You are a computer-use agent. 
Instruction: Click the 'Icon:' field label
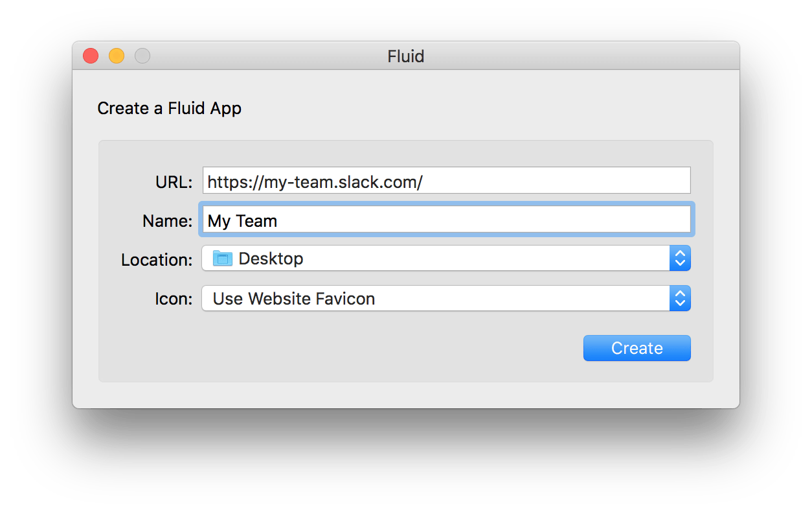(x=173, y=299)
